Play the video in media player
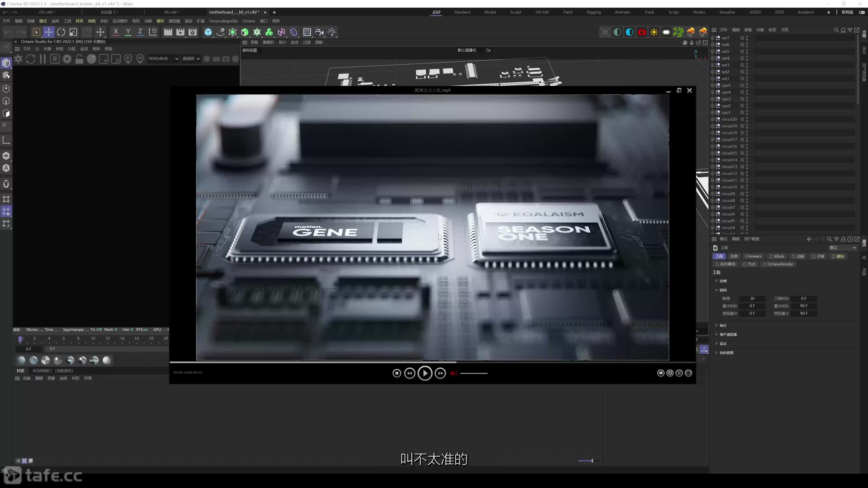This screenshot has height=488, width=868. (425, 373)
